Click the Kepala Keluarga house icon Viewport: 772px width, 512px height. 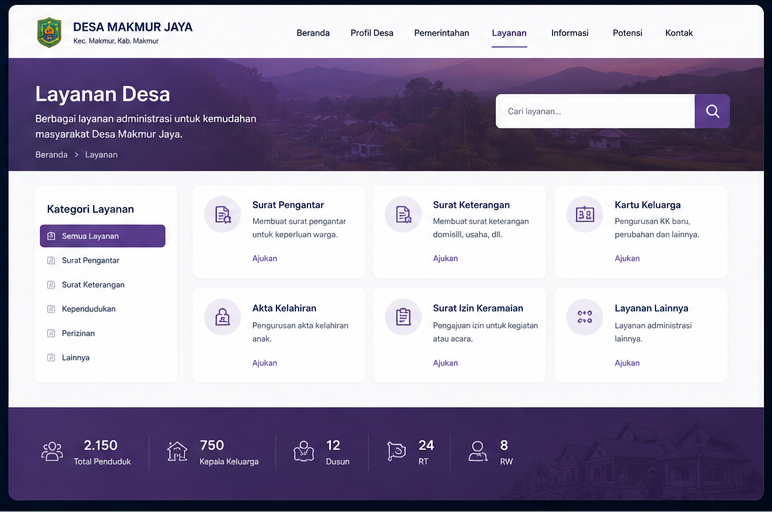coord(177,451)
